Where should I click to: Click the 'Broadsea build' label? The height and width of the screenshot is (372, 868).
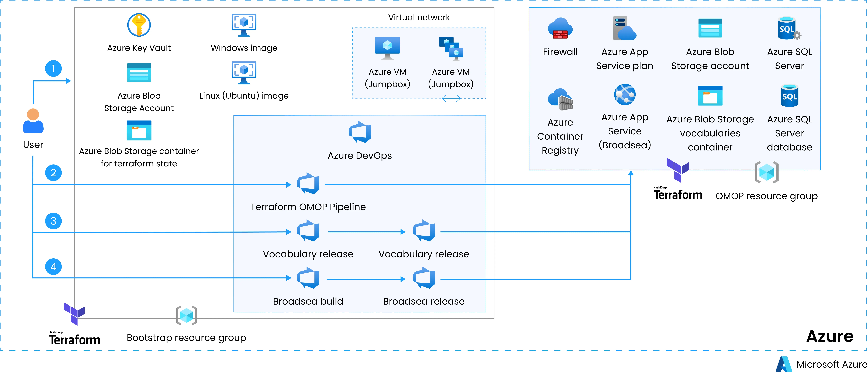pyautogui.click(x=308, y=301)
